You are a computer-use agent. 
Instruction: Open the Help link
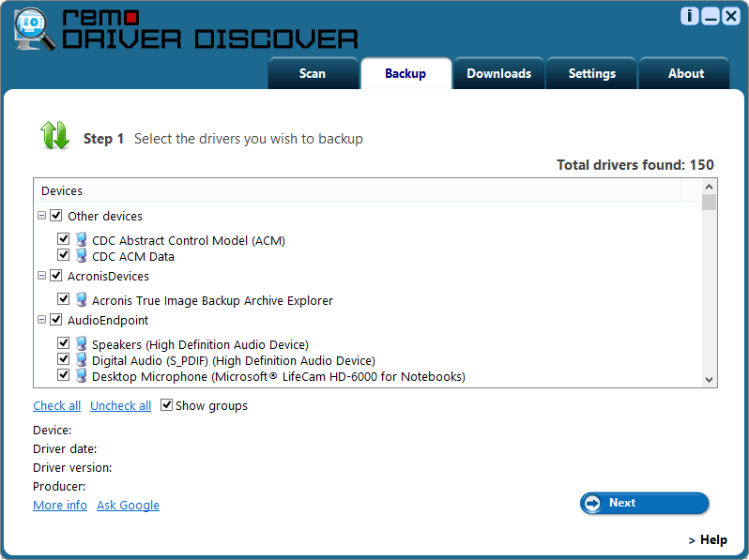(709, 540)
